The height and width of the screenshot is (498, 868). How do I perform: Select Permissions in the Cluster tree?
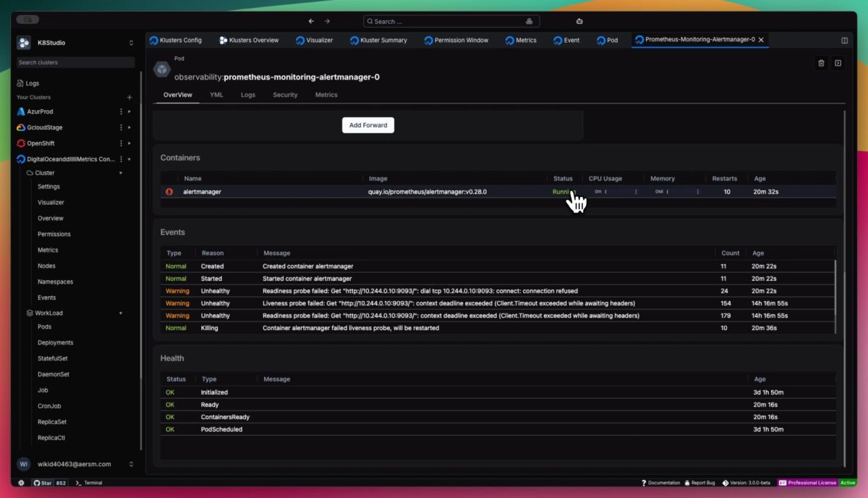tap(54, 235)
